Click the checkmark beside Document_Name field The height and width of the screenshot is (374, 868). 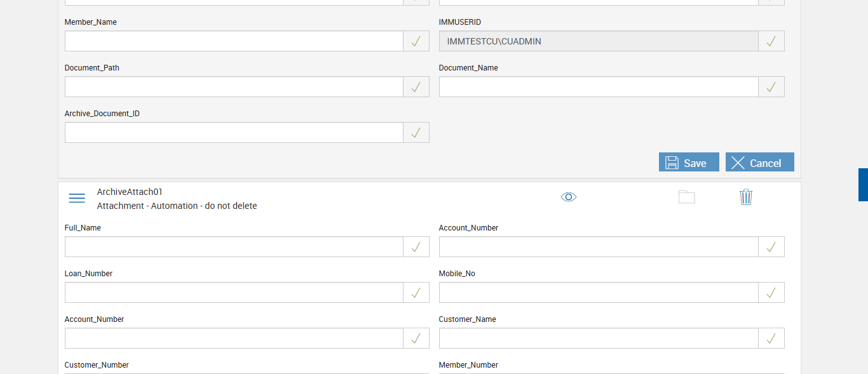click(x=771, y=87)
